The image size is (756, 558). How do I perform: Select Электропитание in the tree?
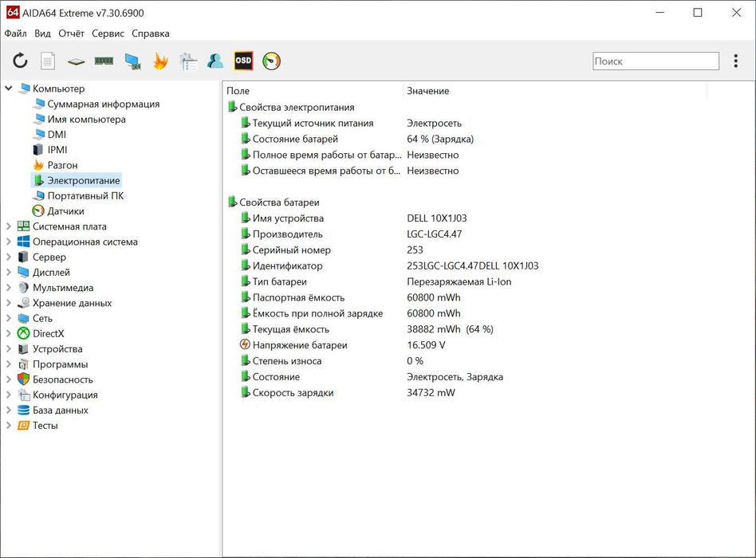coord(84,181)
